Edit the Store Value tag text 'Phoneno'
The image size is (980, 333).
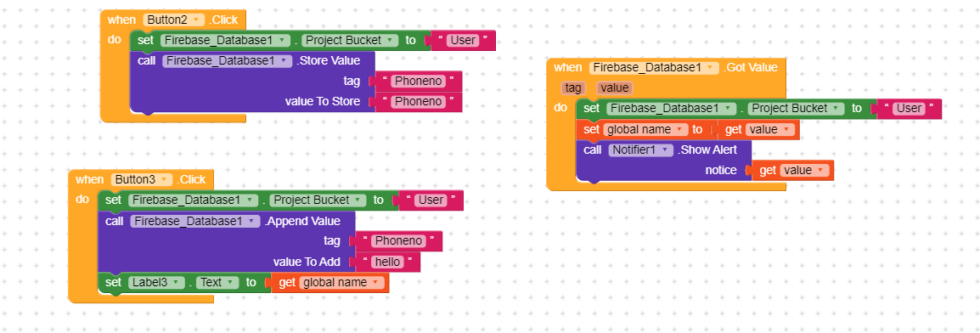tap(418, 82)
